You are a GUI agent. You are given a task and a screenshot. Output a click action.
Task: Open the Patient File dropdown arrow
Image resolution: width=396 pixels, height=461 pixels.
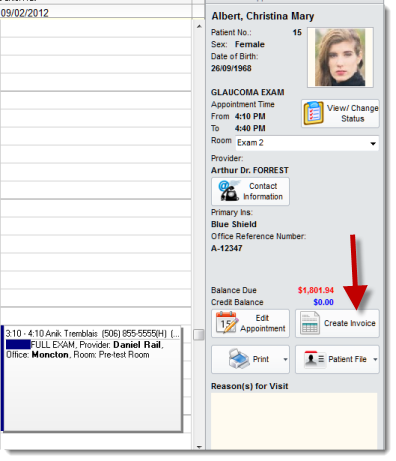[375, 359]
